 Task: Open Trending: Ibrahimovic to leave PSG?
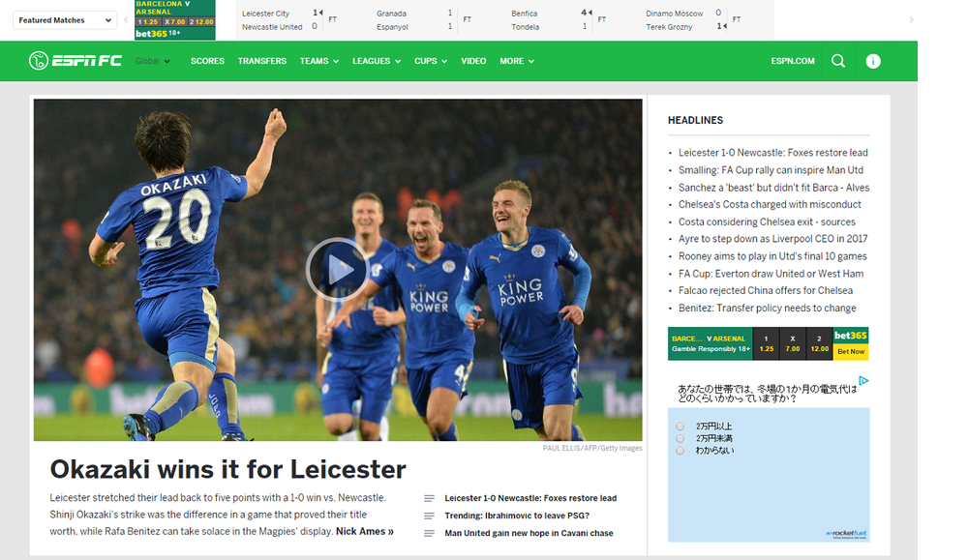pyautogui.click(x=517, y=516)
